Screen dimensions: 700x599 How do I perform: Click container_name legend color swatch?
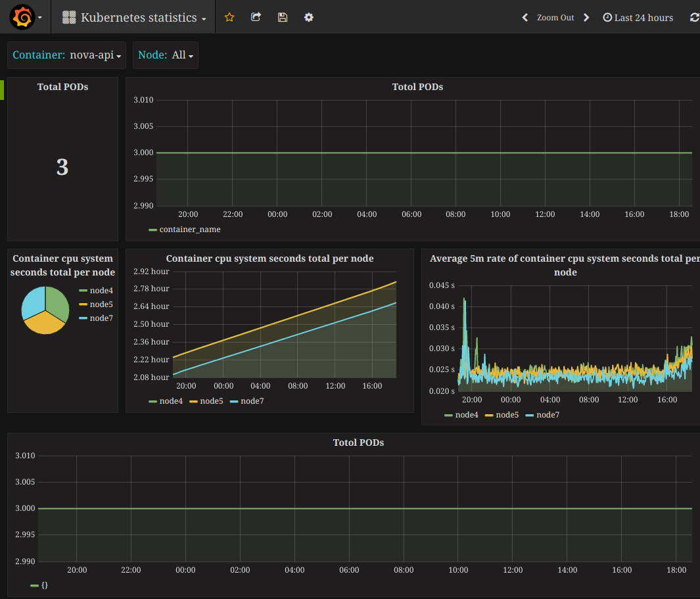pyautogui.click(x=152, y=230)
